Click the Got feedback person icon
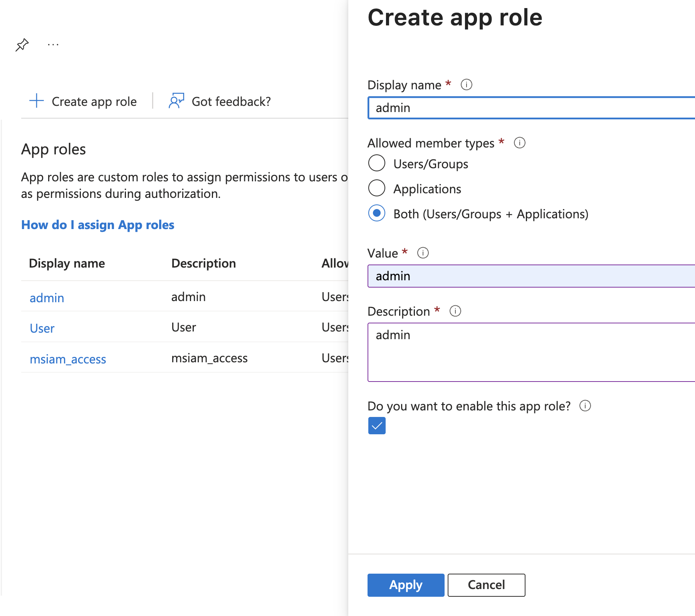This screenshot has height=616, width=695. pos(176,101)
